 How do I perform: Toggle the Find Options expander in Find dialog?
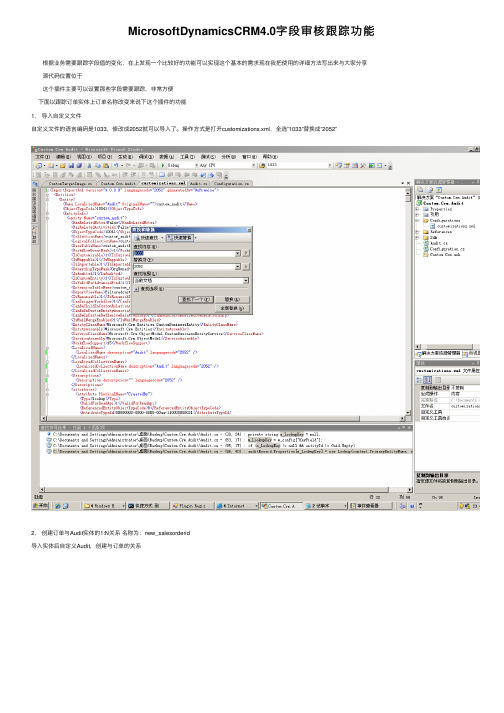click(136, 289)
